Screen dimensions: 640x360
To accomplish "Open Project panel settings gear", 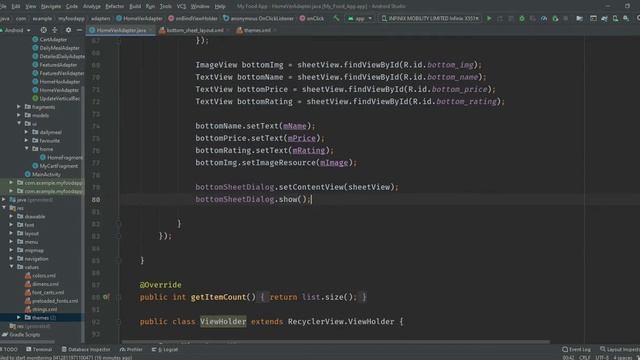I will coord(68,30).
